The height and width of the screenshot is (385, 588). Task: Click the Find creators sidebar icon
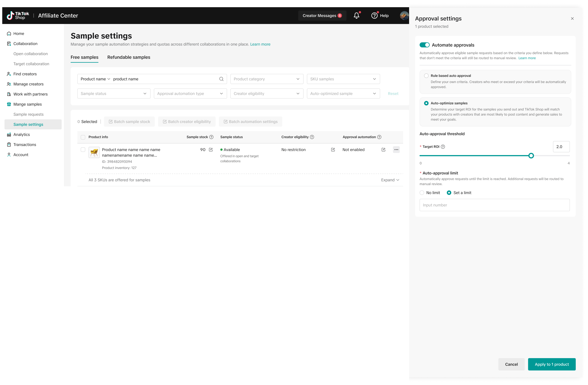pyautogui.click(x=9, y=74)
